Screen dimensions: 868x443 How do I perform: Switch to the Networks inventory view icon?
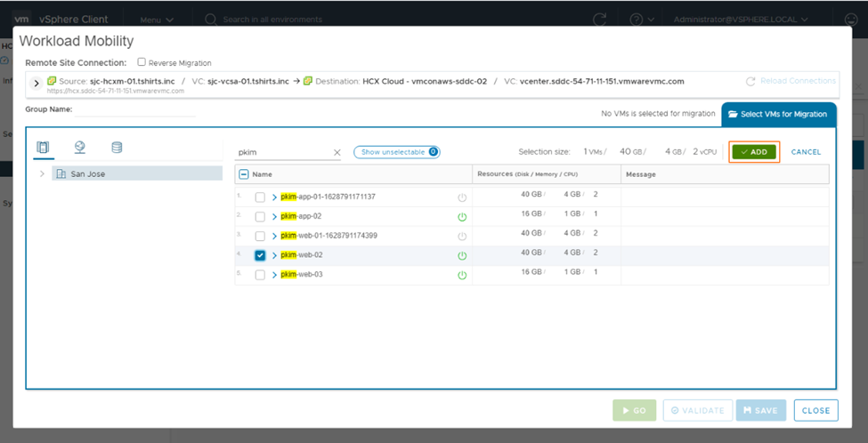(80, 147)
